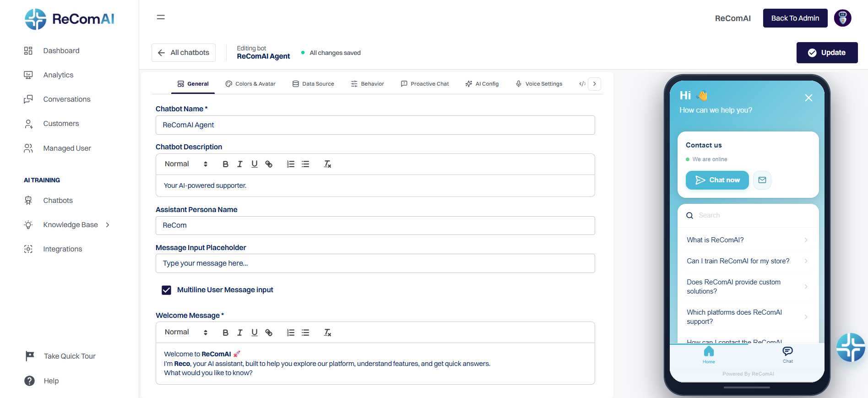This screenshot has width=868, height=398.
Task: Click Bold in Welcome Message toolbar
Action: pyautogui.click(x=225, y=333)
